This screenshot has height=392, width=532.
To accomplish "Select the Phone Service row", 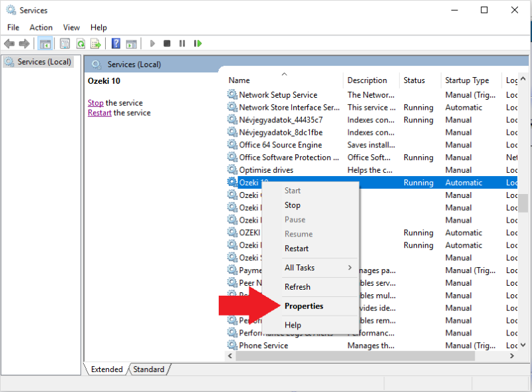I will pyautogui.click(x=372, y=345).
